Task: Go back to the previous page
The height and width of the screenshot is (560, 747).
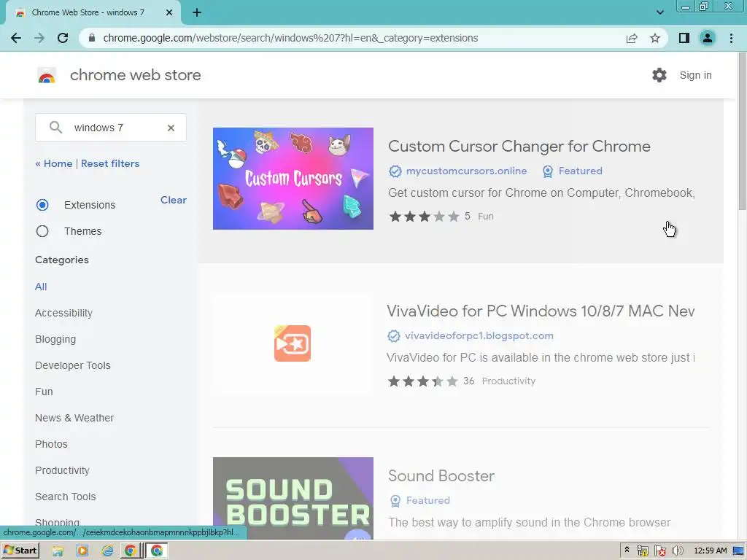Action: coord(16,38)
